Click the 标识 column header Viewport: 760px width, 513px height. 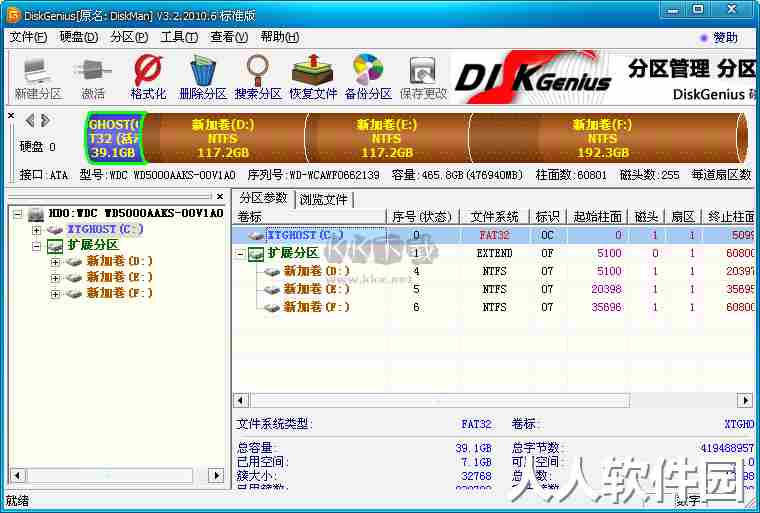click(548, 217)
